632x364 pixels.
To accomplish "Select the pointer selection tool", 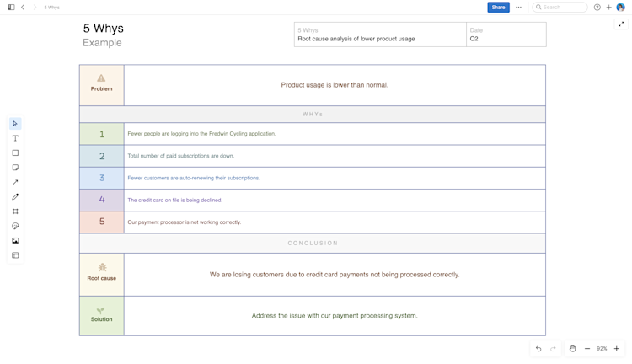I will coord(15,124).
